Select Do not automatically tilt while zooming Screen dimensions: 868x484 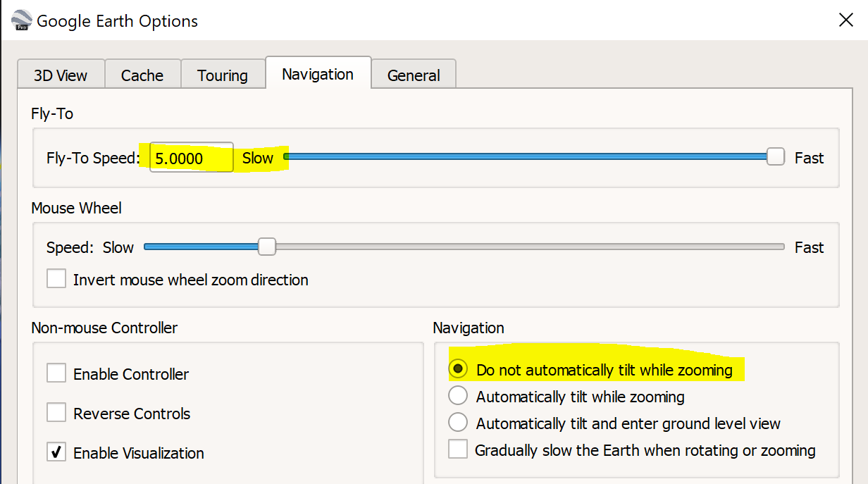pos(458,369)
